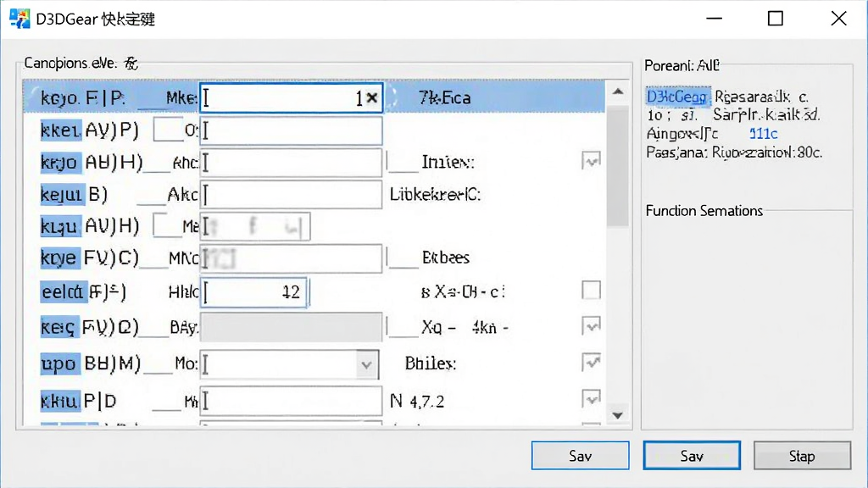Select the koye FV)C) row label

[89, 258]
